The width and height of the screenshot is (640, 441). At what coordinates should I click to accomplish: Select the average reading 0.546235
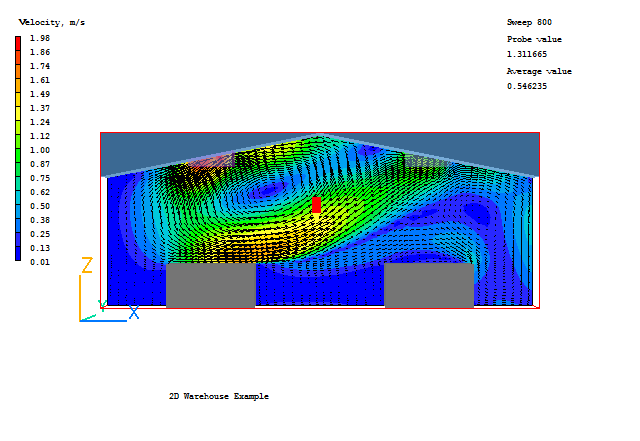pyautogui.click(x=527, y=86)
